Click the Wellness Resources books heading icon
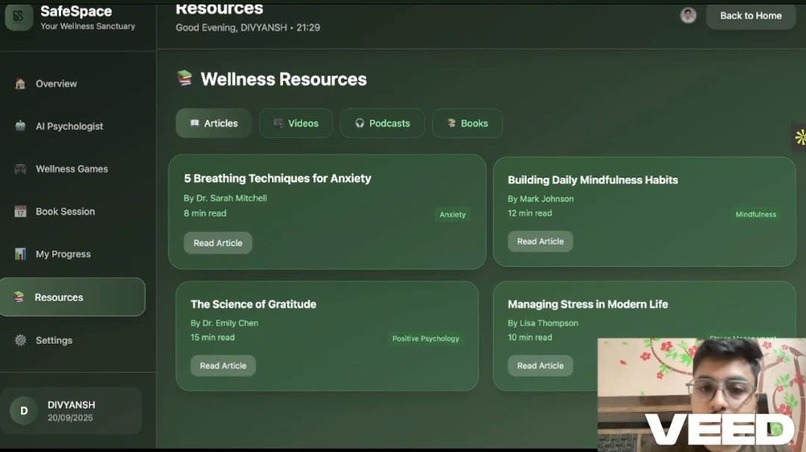The width and height of the screenshot is (806, 452). click(185, 78)
